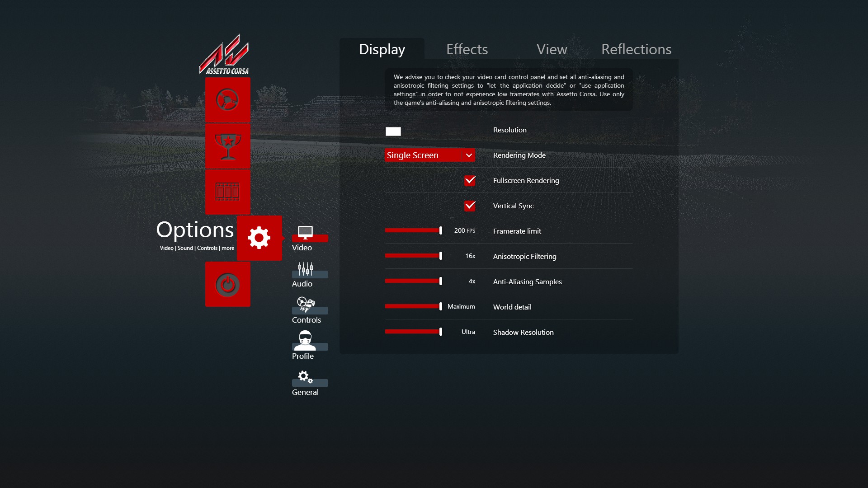The image size is (868, 488).
Task: Switch to the Effects tab
Action: pos(467,49)
